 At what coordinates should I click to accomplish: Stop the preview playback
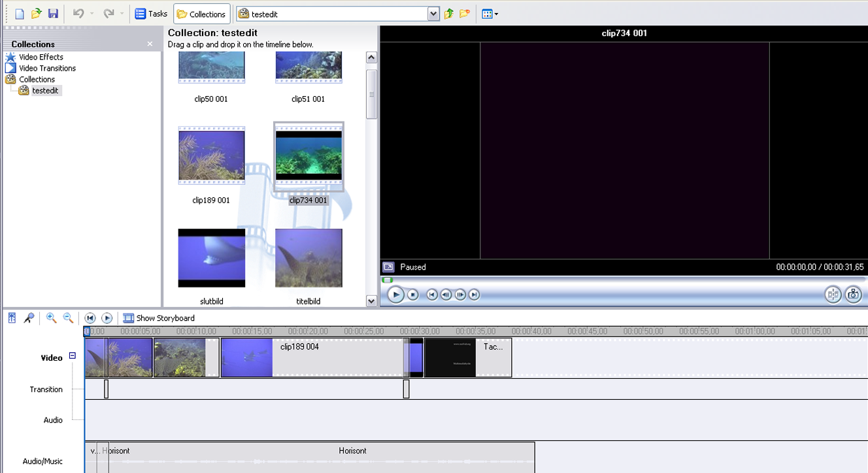coord(413,295)
